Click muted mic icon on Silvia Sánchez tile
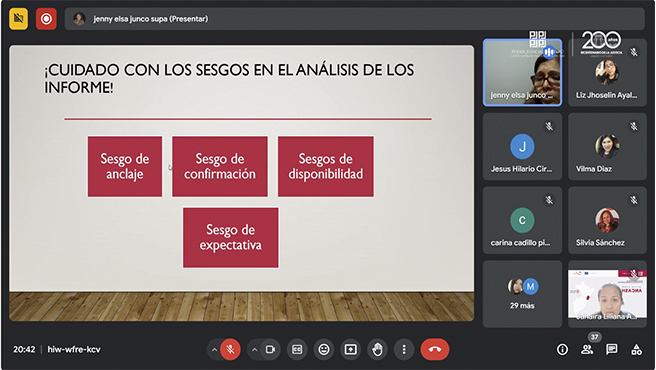 tap(634, 200)
